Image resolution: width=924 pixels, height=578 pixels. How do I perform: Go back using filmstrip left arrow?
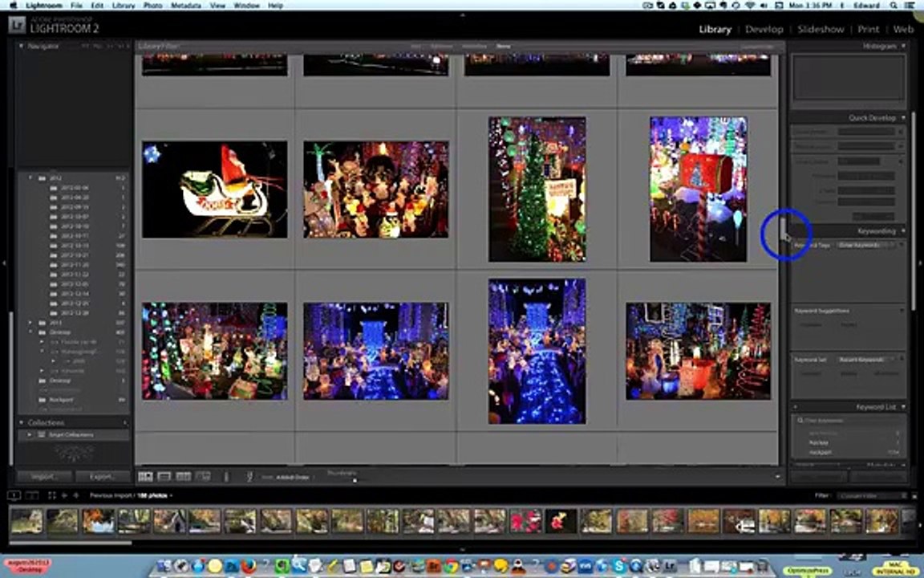[64, 495]
